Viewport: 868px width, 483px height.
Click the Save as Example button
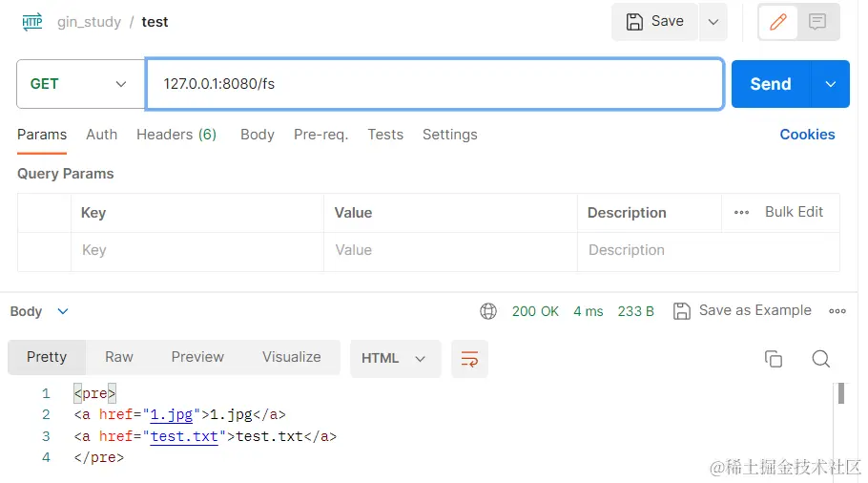[743, 310]
